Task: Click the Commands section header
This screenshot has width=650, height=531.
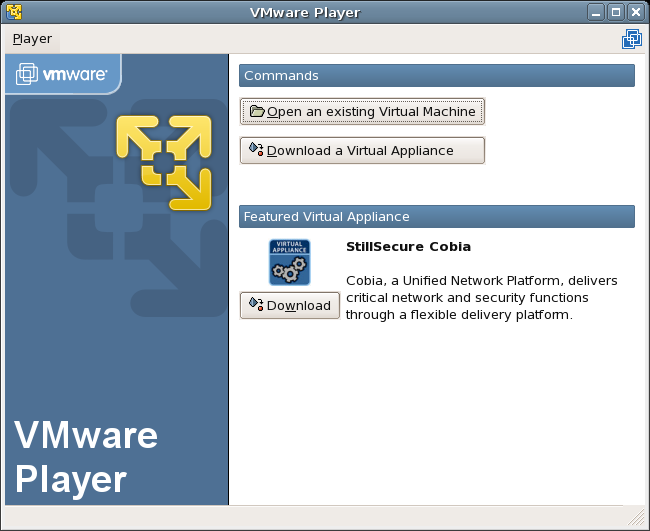Action: pos(436,76)
